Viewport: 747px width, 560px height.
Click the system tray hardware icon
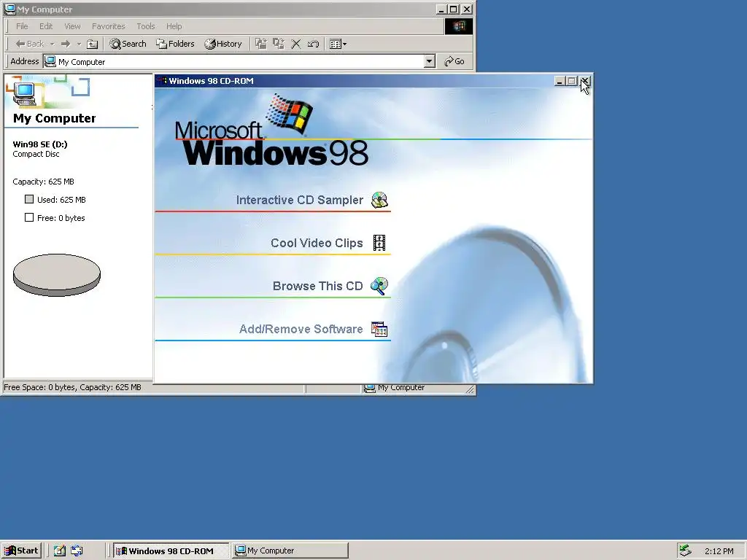(685, 551)
